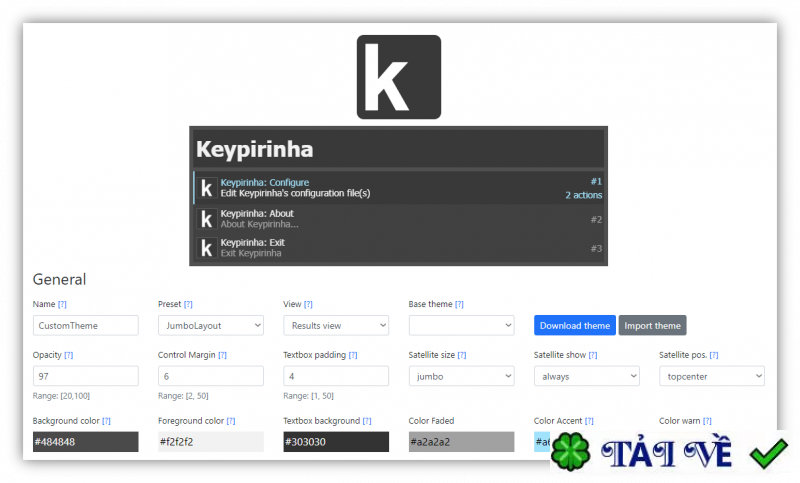800x483 pixels.
Task: Select the Keypirinha: About result row
Action: (x=398, y=219)
